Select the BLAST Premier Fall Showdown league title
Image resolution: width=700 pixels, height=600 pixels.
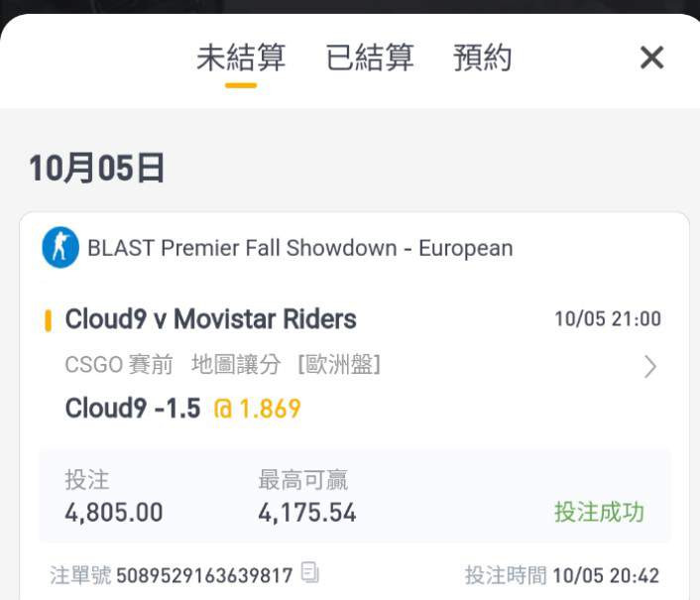300,248
